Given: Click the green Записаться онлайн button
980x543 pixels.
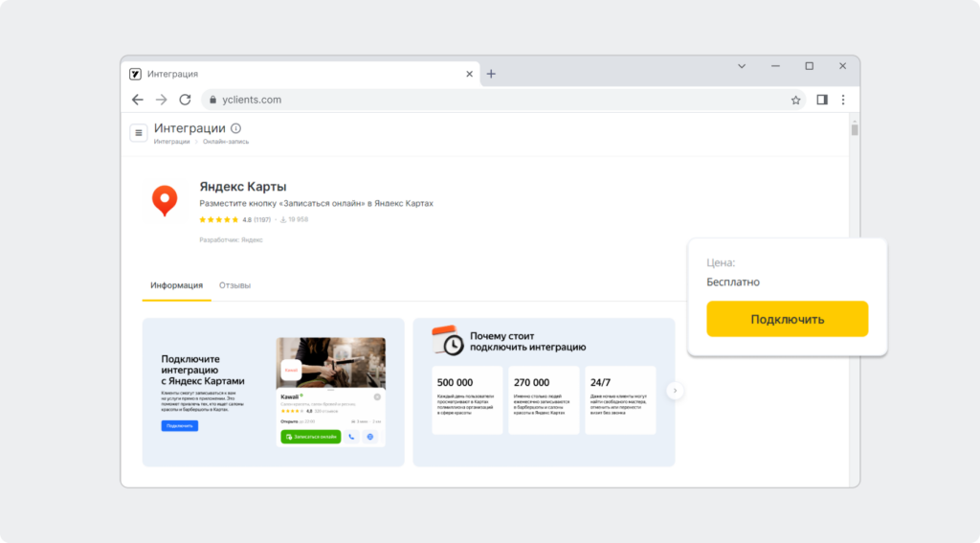Looking at the screenshot, I should (x=311, y=437).
